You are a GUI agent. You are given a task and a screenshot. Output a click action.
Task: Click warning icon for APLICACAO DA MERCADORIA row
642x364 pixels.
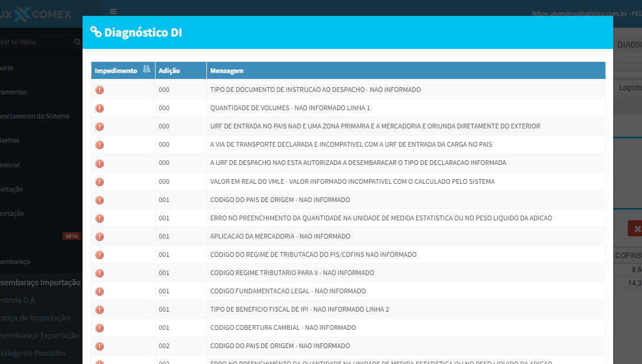(x=100, y=237)
